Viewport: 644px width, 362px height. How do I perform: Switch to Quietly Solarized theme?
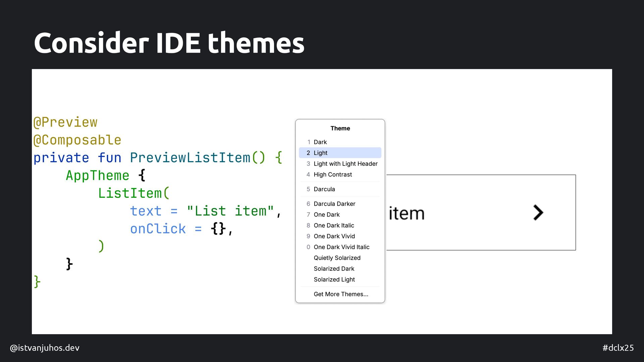(340, 258)
